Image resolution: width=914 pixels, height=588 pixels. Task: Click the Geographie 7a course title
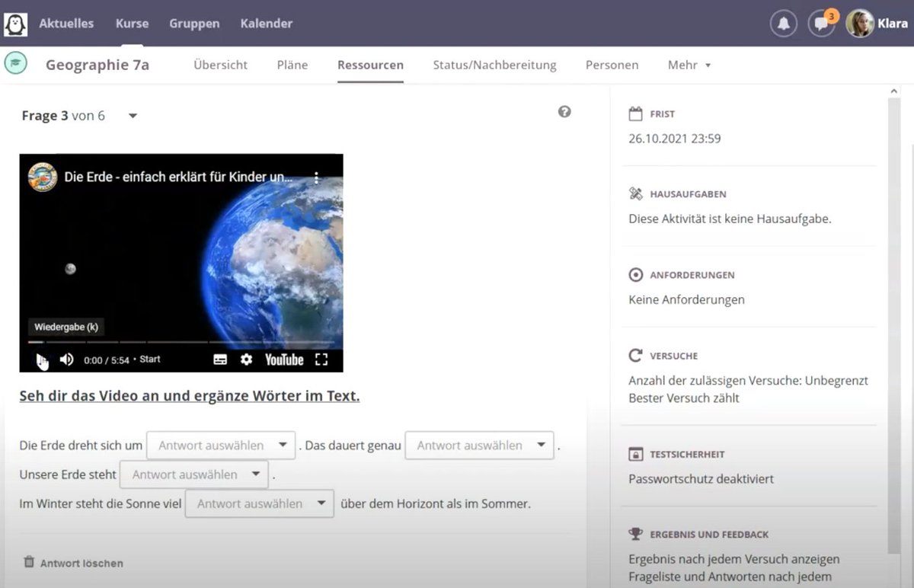pyautogui.click(x=97, y=65)
